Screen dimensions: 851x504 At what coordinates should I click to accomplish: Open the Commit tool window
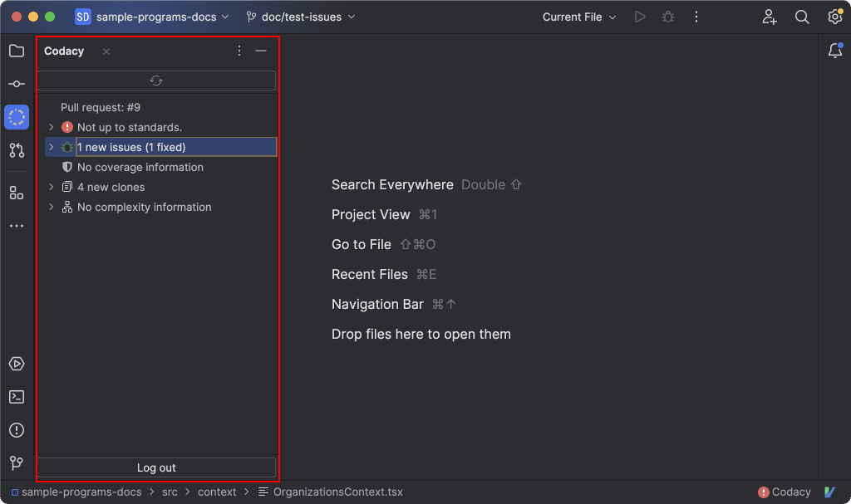point(17,84)
